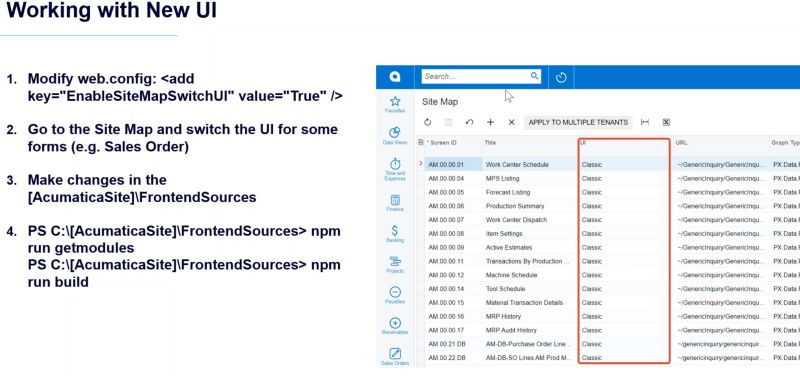Screen dimensions: 800x376
Task: Click the UI column header
Action: tap(584, 143)
